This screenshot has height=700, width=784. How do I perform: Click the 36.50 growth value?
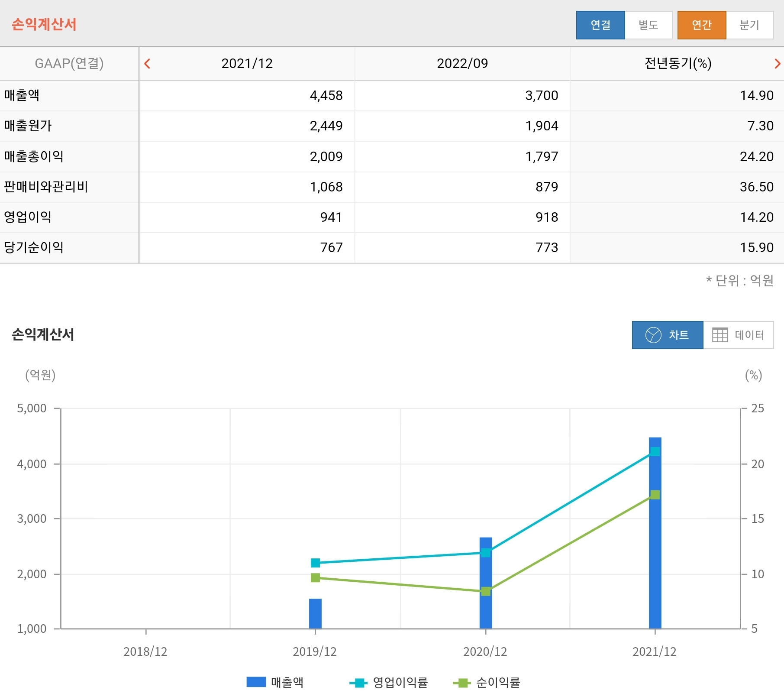tap(757, 187)
